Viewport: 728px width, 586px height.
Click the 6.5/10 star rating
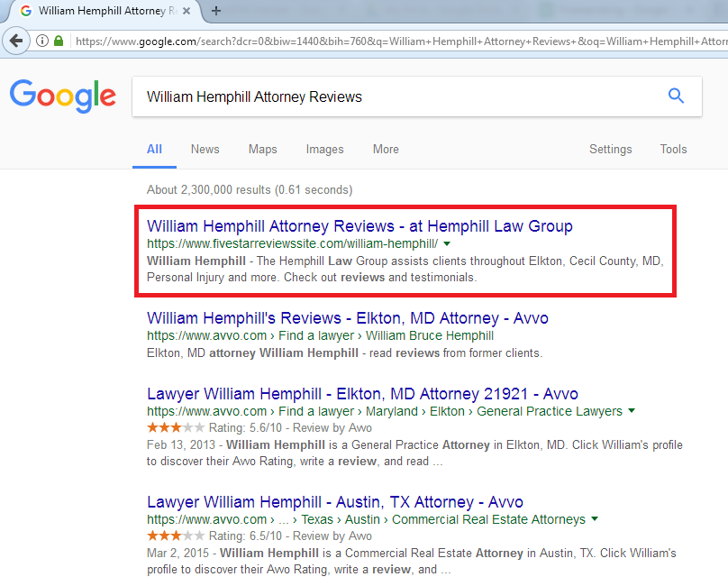[176, 536]
